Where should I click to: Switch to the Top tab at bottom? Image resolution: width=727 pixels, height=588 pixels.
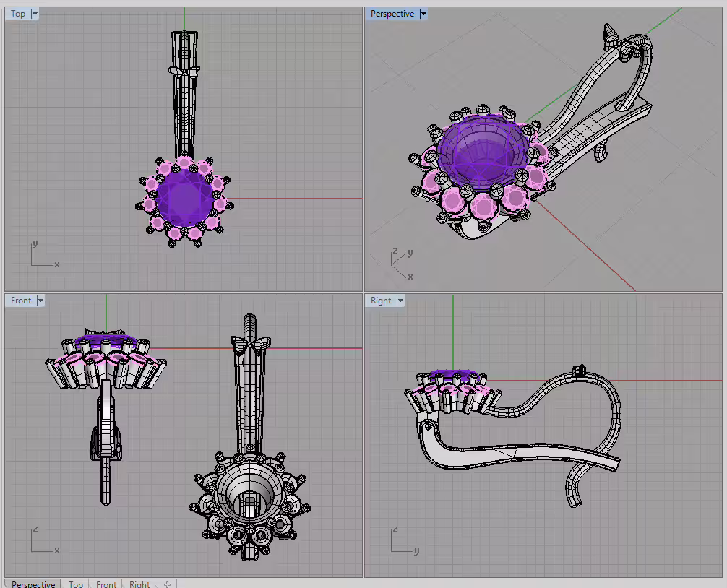pos(76,584)
